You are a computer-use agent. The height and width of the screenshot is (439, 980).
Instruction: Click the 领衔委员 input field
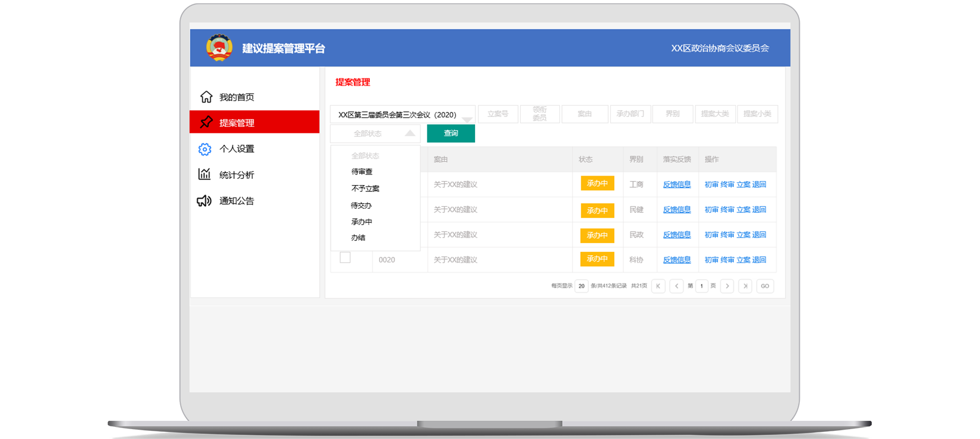[x=540, y=114]
